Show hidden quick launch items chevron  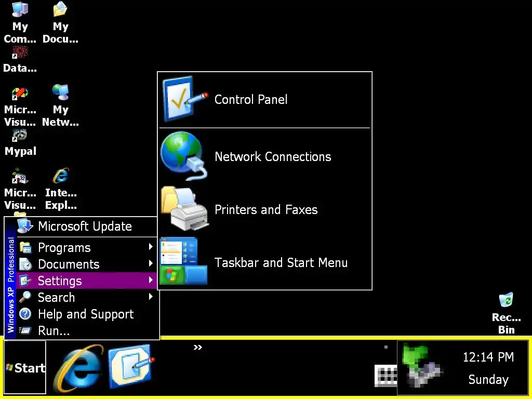pyautogui.click(x=198, y=347)
